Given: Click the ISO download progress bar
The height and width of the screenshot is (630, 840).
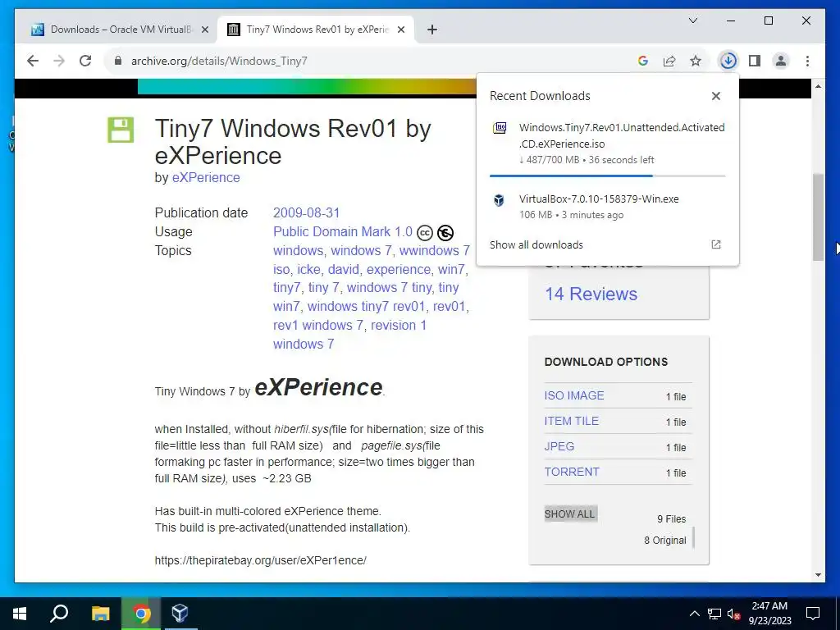Looking at the screenshot, I should (x=607, y=176).
